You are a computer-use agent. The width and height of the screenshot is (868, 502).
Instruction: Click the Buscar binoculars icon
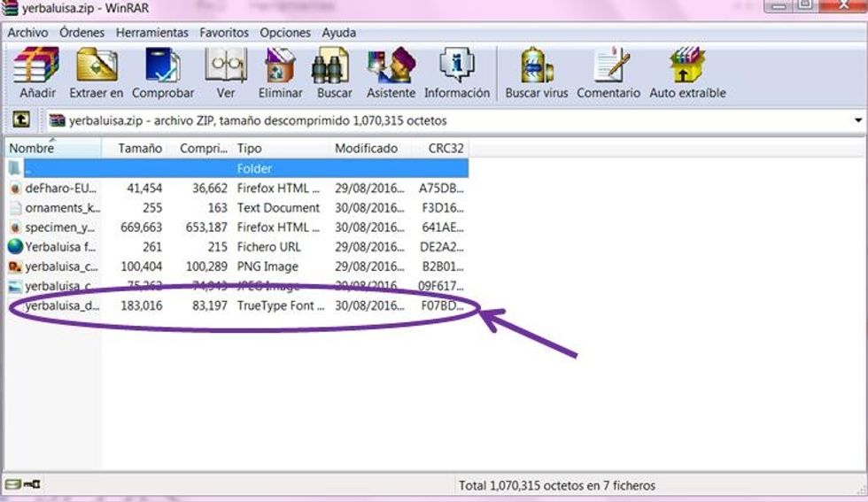pyautogui.click(x=330, y=65)
